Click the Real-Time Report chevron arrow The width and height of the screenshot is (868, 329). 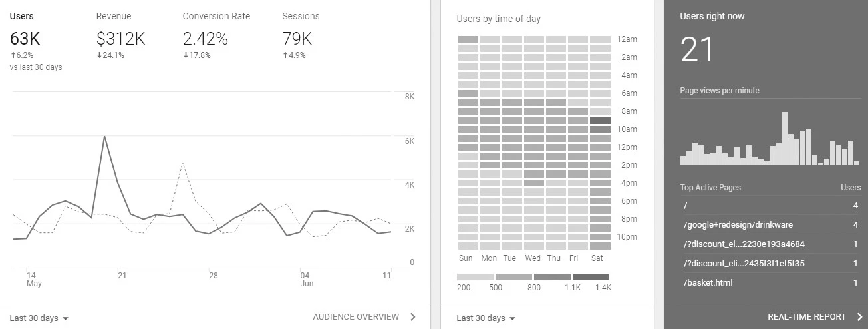pyautogui.click(x=859, y=317)
